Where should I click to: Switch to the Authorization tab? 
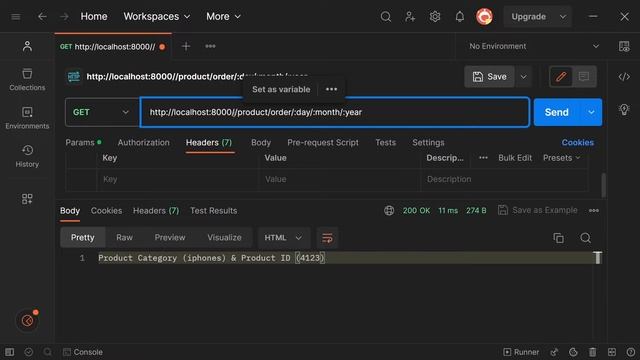[x=143, y=142]
